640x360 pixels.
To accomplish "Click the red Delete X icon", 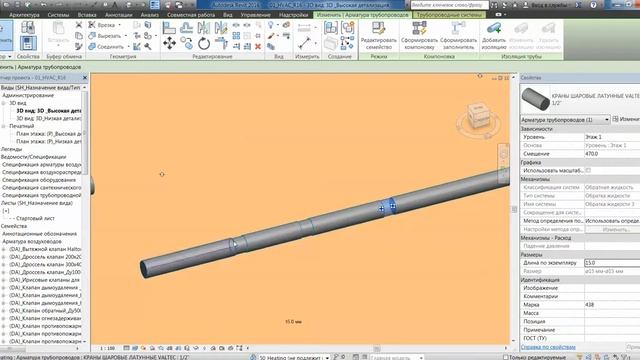I will [258, 47].
